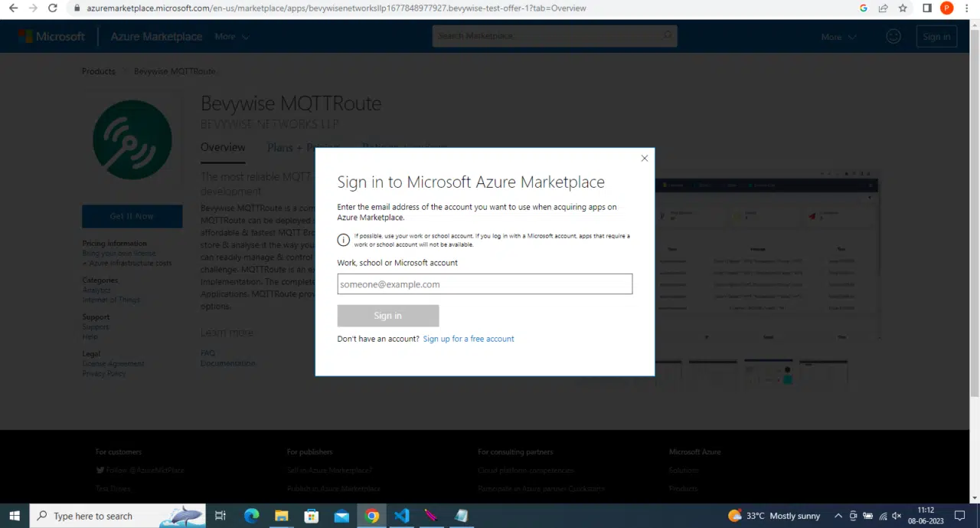Open the Chrome three-dot menu
Screen dimensions: 980x528
click(967, 8)
